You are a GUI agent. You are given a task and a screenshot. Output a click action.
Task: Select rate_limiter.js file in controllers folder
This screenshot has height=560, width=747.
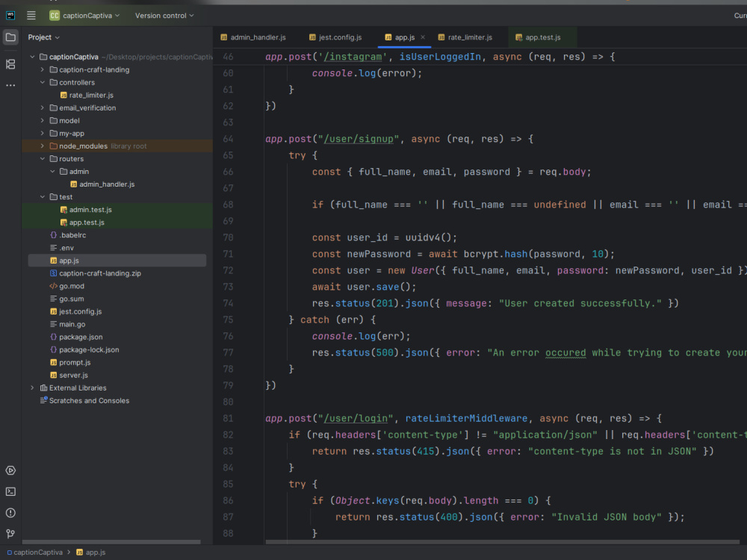tap(91, 96)
